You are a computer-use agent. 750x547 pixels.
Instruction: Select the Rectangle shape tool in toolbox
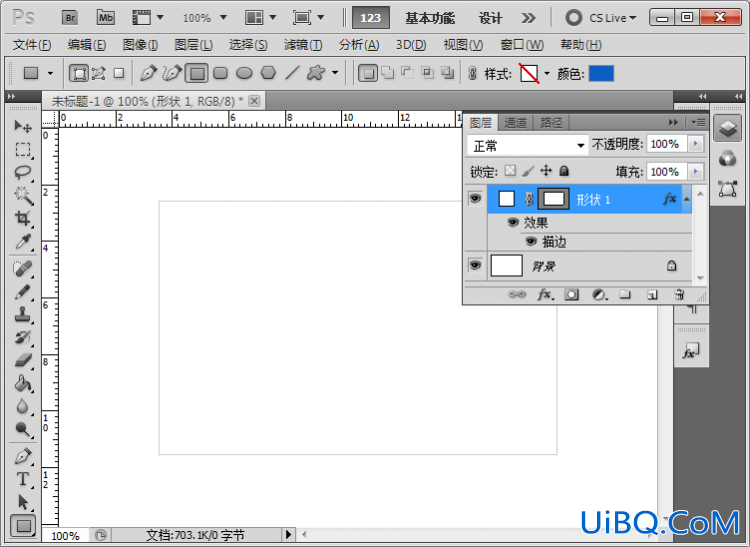coord(22,526)
